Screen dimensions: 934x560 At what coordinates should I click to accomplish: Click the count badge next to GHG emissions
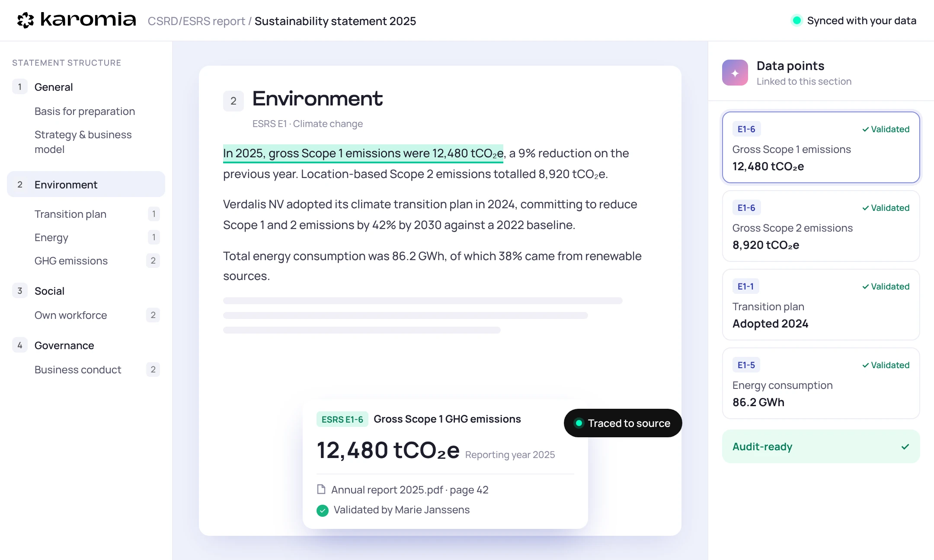pyautogui.click(x=153, y=261)
